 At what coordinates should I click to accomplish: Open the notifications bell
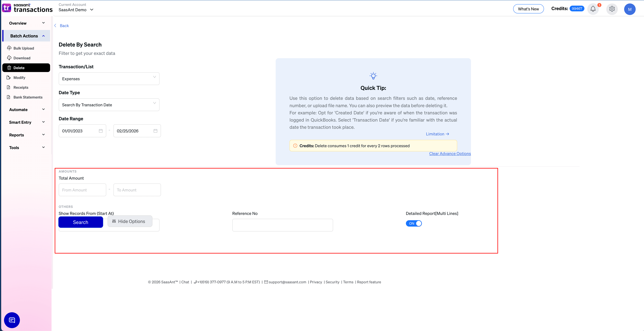(593, 9)
